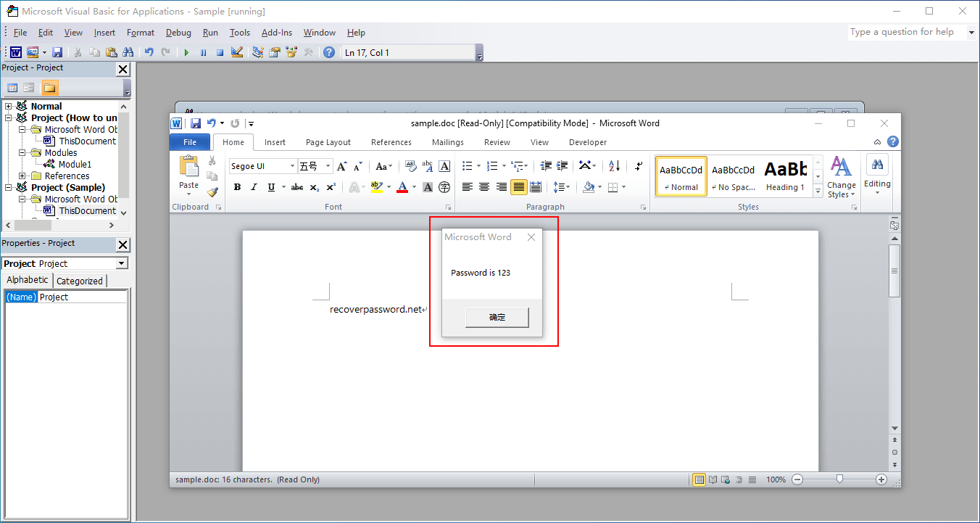Screen dimensions: 980x523
Task: Click the 确定 button in the password dialog
Action: click(x=497, y=318)
